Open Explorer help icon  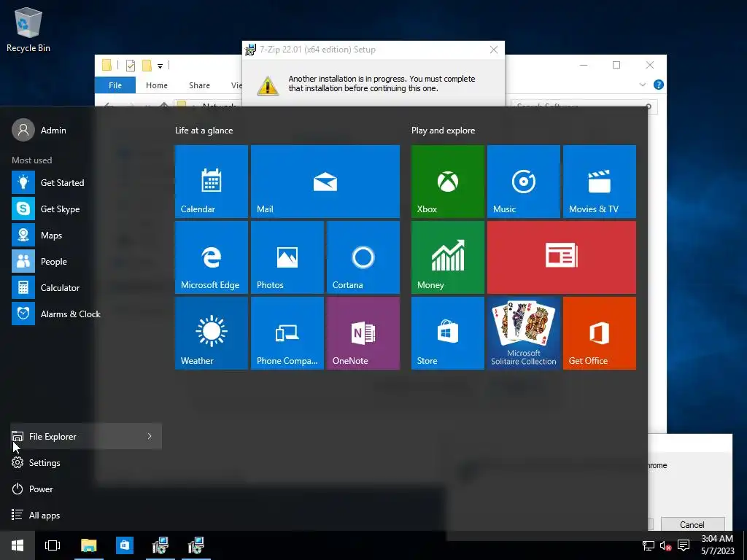[x=659, y=85]
